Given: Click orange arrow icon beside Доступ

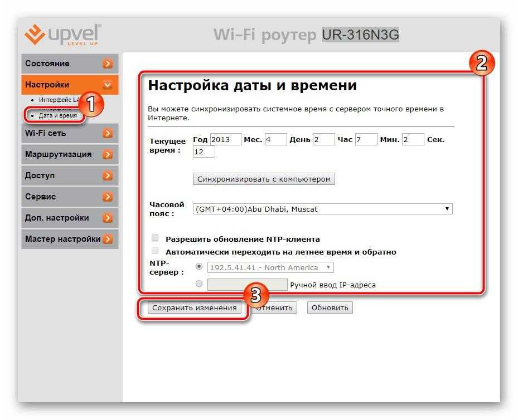Looking at the screenshot, I should click(x=108, y=176).
